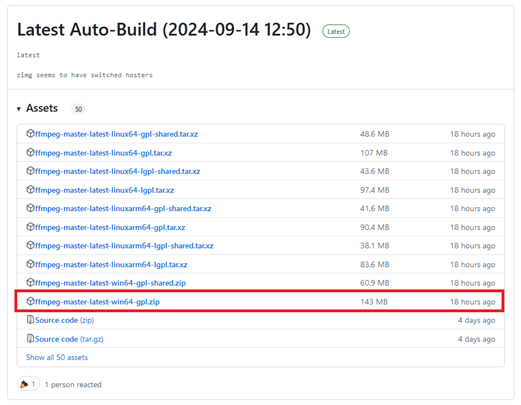The width and height of the screenshot is (521, 405).
Task: Click the 38.1 MB file size
Action: pos(375,246)
